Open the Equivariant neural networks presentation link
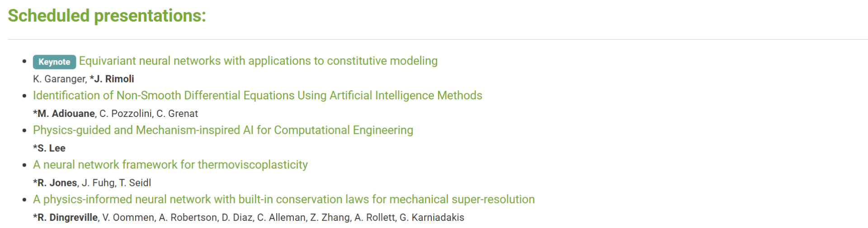 point(258,61)
